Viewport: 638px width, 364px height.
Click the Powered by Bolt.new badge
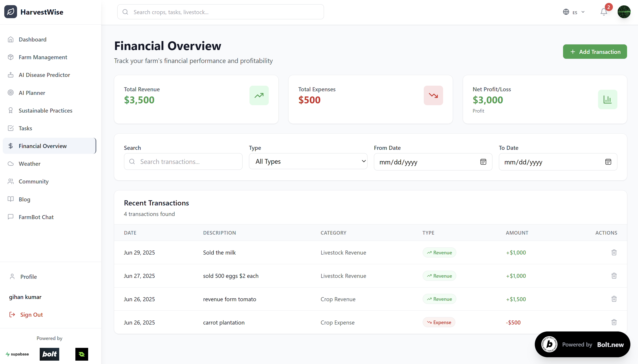[582, 344]
